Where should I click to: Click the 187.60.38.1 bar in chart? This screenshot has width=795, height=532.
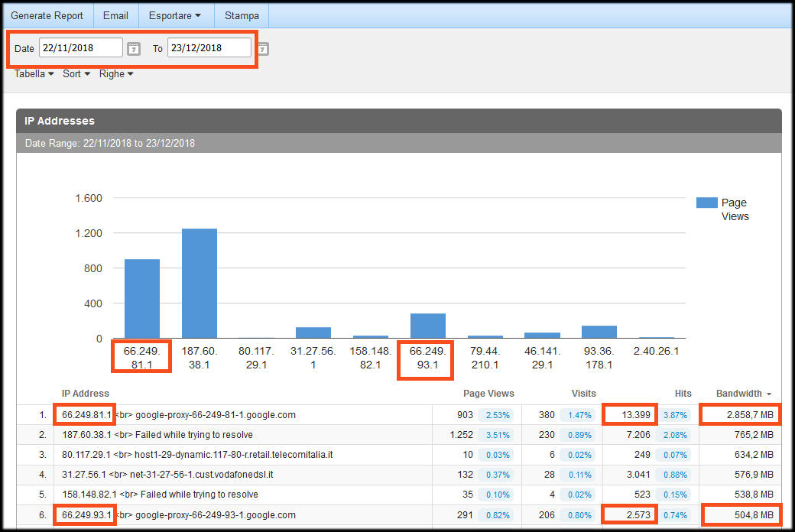point(200,284)
